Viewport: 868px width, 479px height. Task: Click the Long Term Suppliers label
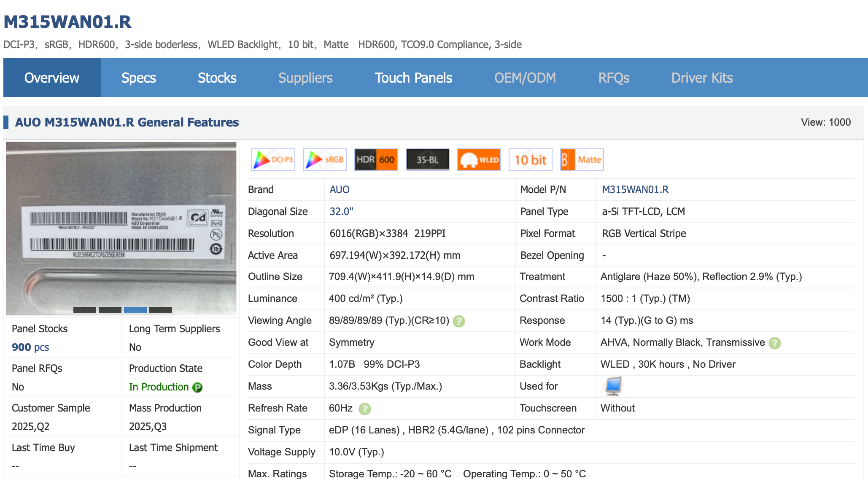(x=175, y=329)
